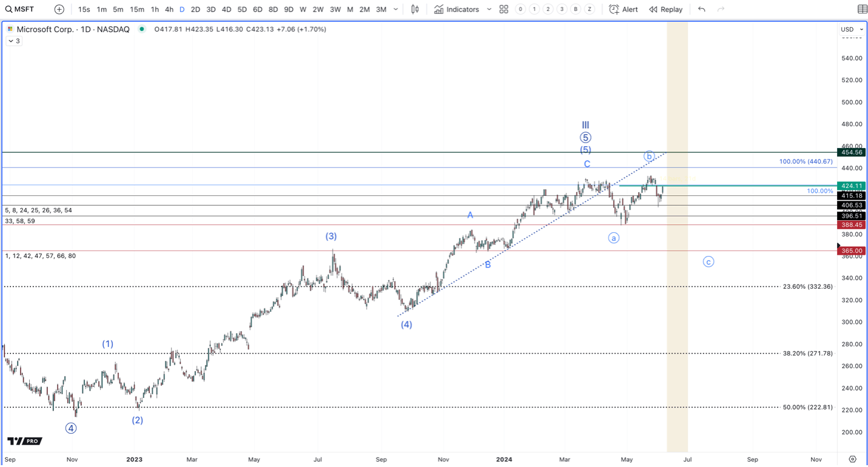Create a price alert
The image size is (868, 467).
pyautogui.click(x=623, y=9)
